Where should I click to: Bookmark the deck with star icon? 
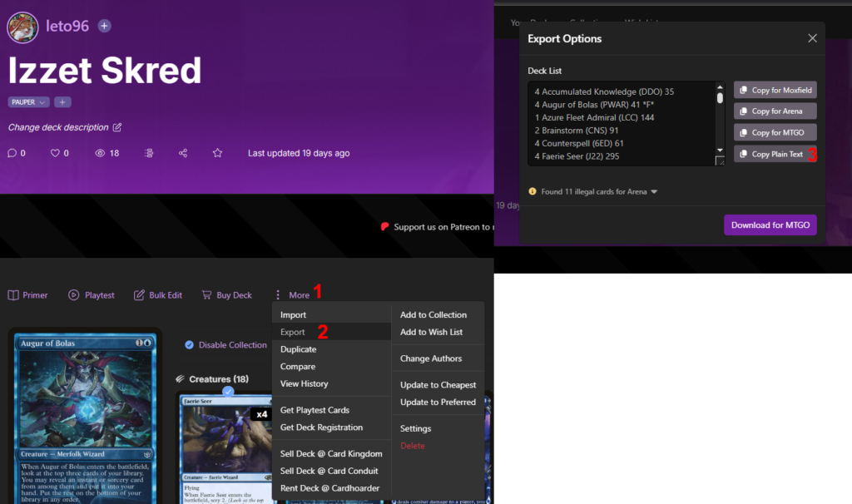217,153
